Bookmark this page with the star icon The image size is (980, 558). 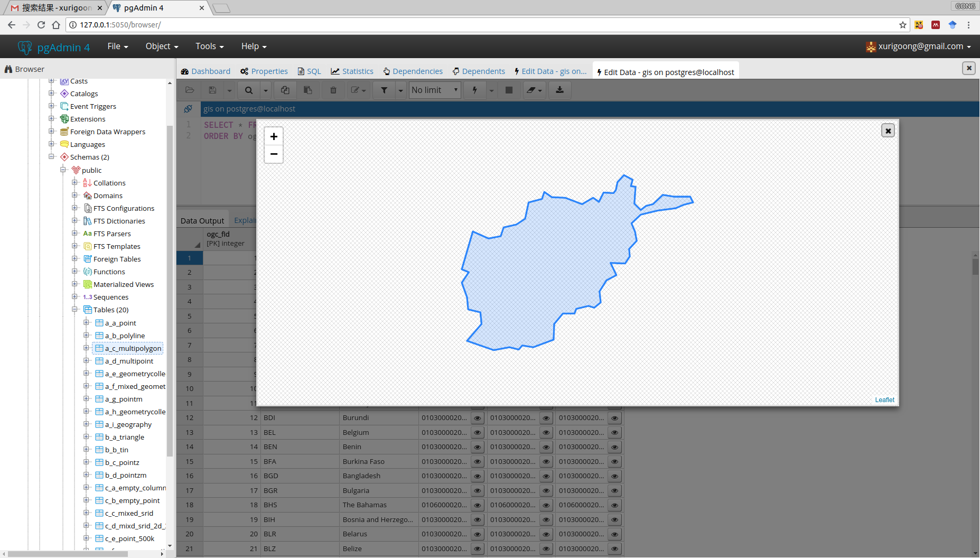point(903,25)
